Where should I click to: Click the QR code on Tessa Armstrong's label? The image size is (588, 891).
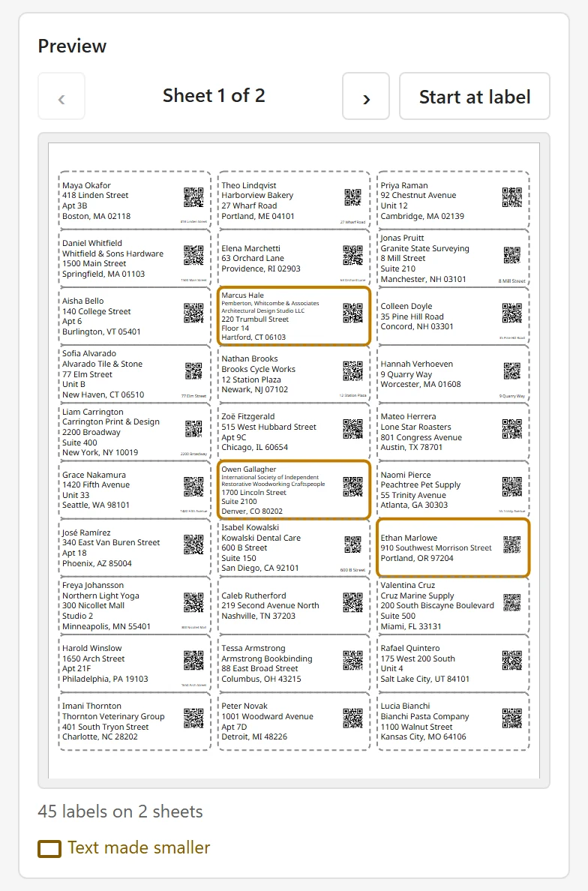point(352,660)
